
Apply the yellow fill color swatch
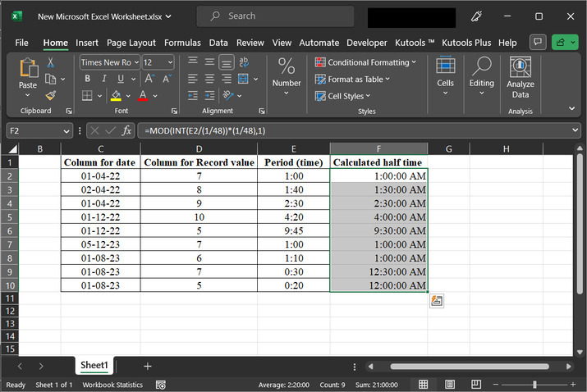pos(116,96)
